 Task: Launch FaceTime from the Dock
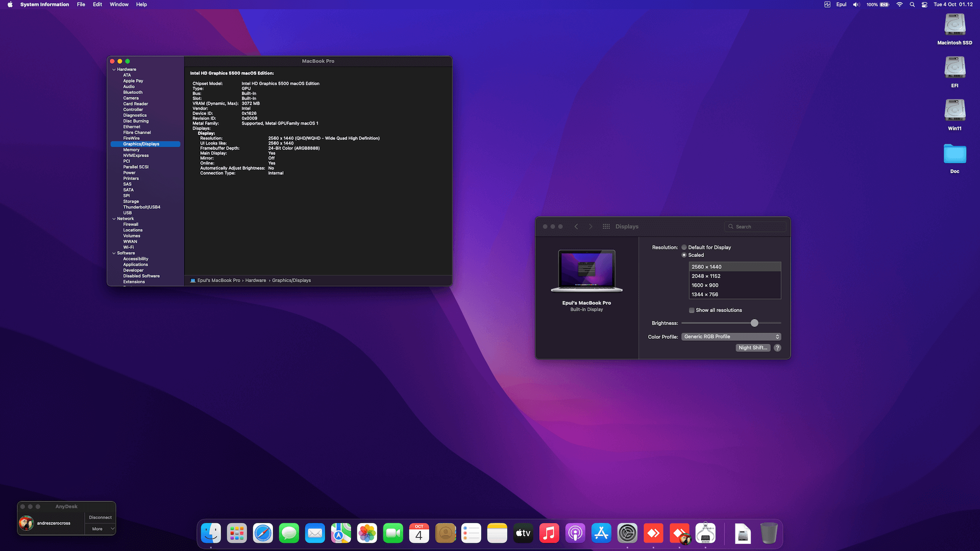click(x=393, y=533)
